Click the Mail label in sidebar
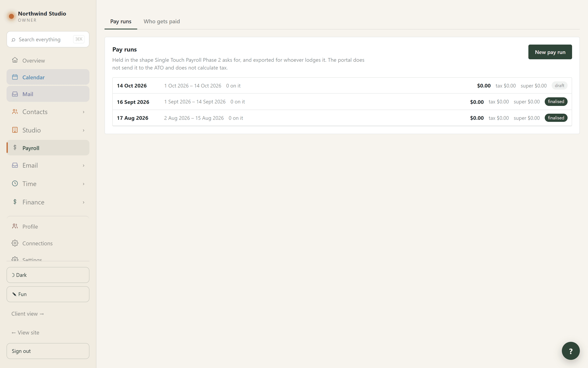The width and height of the screenshot is (588, 368). coord(28,94)
